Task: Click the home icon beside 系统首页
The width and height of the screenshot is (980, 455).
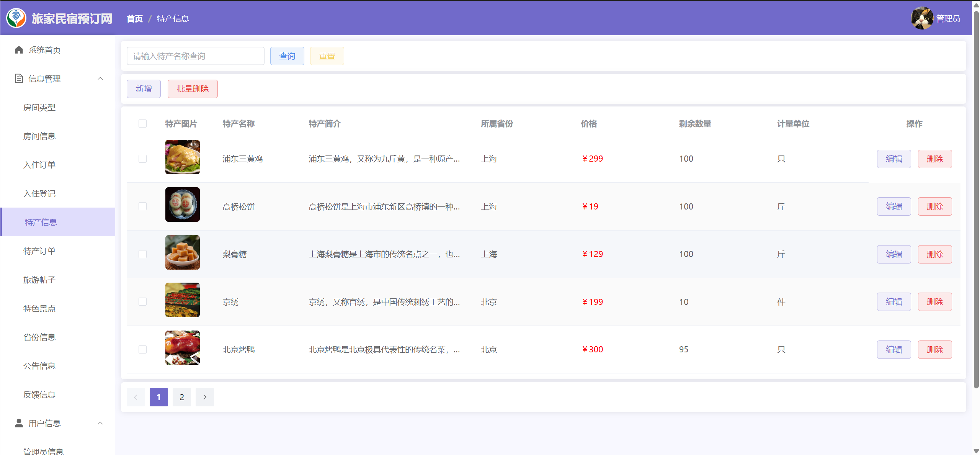Action: coord(19,50)
